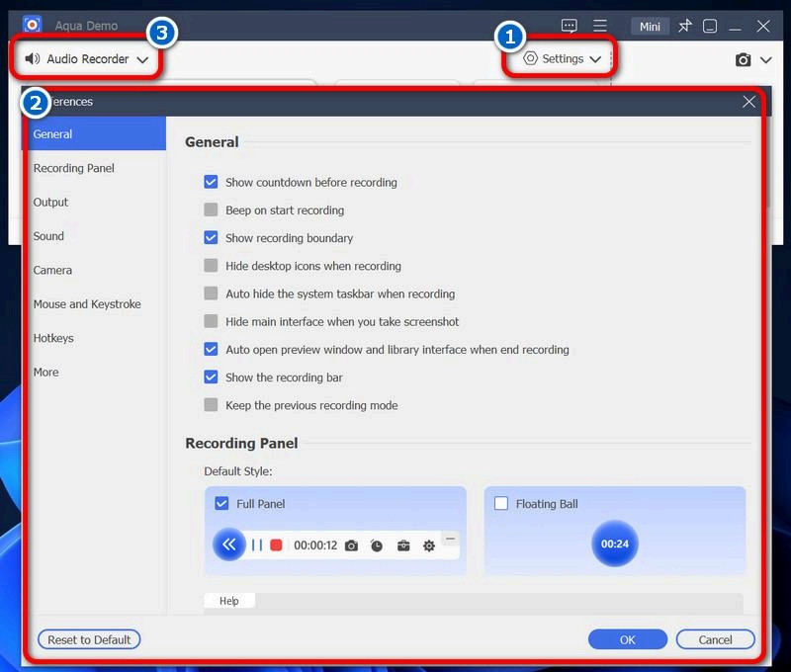Expand the Audio Recorder mode dropdown
The width and height of the screenshot is (791, 672).
tap(142, 60)
